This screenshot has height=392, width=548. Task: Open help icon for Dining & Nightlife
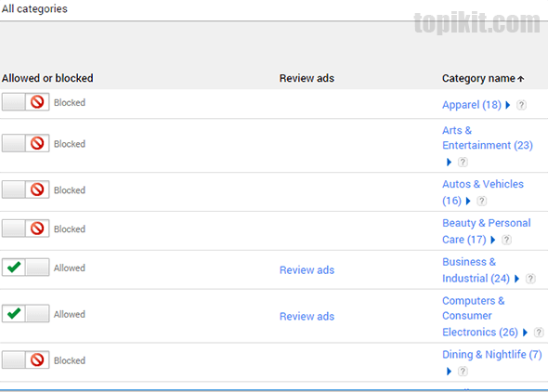pyautogui.click(x=463, y=371)
